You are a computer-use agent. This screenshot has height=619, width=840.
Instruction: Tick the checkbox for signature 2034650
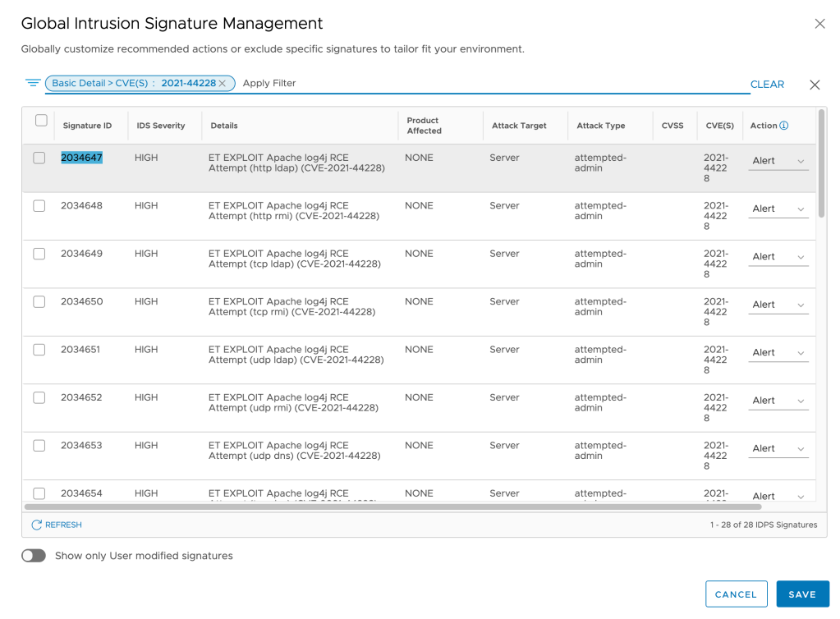[39, 302]
